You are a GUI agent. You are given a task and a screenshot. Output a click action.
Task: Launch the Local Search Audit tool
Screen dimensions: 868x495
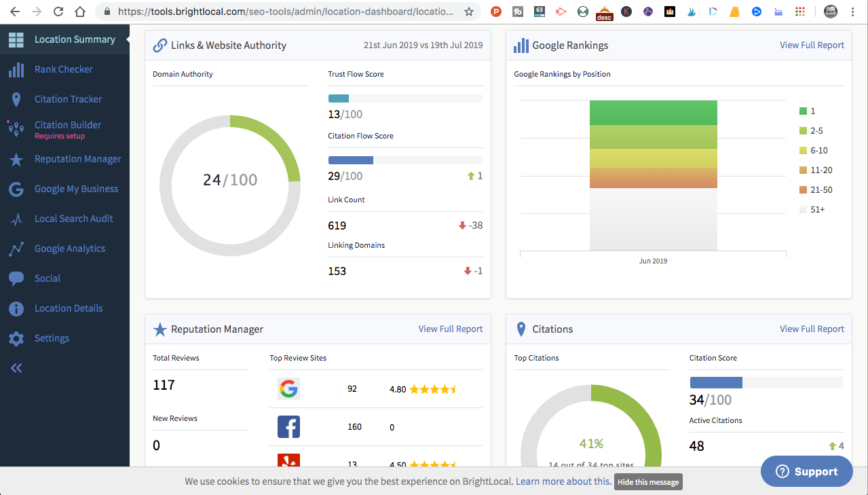(x=74, y=219)
